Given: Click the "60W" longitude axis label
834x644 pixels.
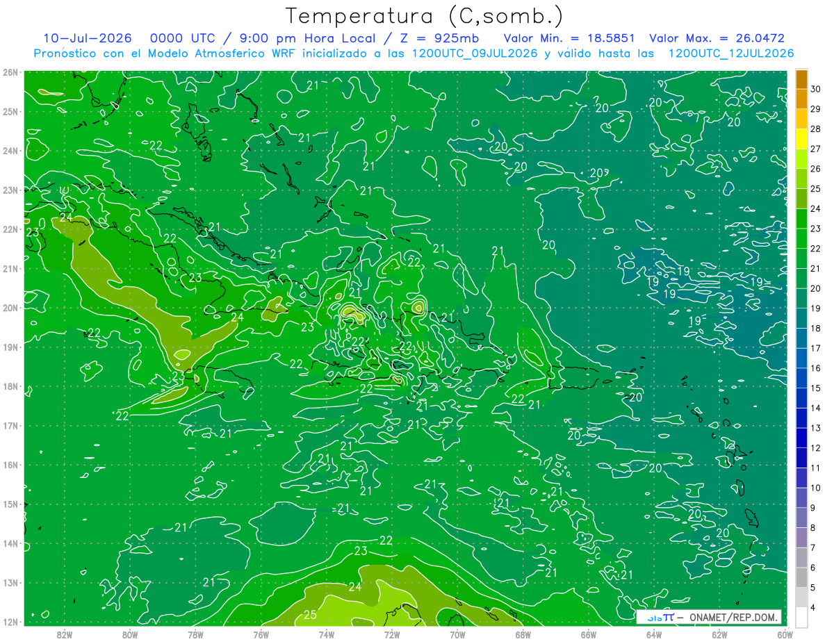Looking at the screenshot, I should coord(785,635).
